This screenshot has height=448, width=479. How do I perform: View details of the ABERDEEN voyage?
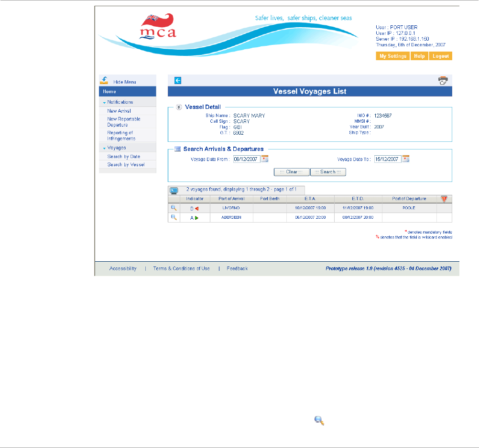[x=174, y=217]
